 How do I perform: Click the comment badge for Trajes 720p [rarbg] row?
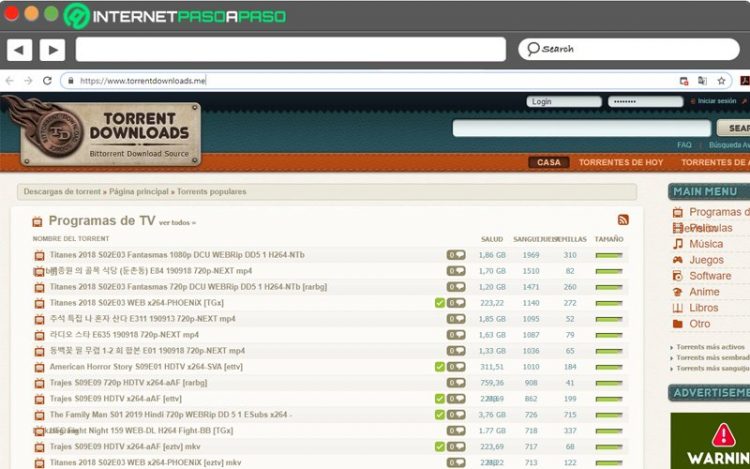tap(456, 382)
